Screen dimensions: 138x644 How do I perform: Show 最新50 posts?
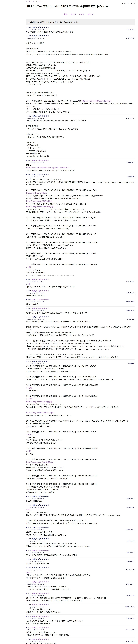click(90, 14)
